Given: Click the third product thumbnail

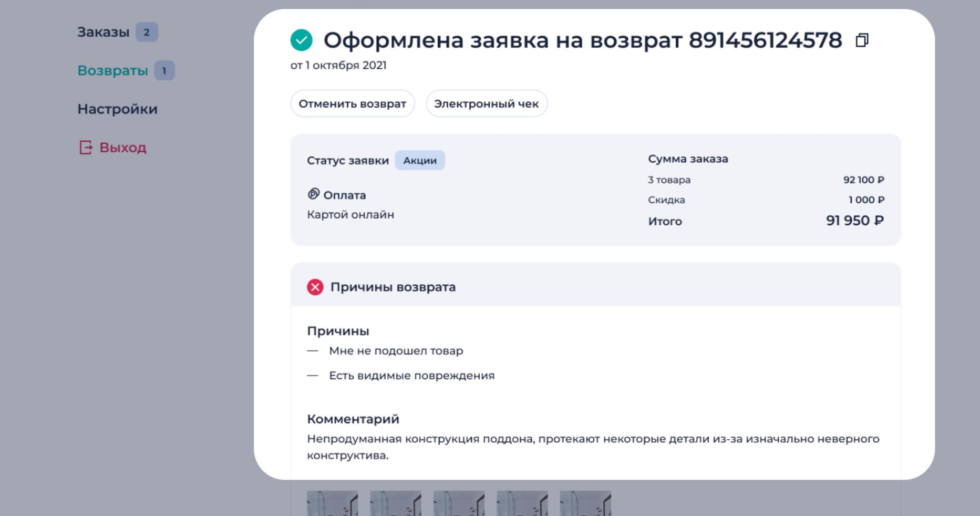Looking at the screenshot, I should point(459,505).
